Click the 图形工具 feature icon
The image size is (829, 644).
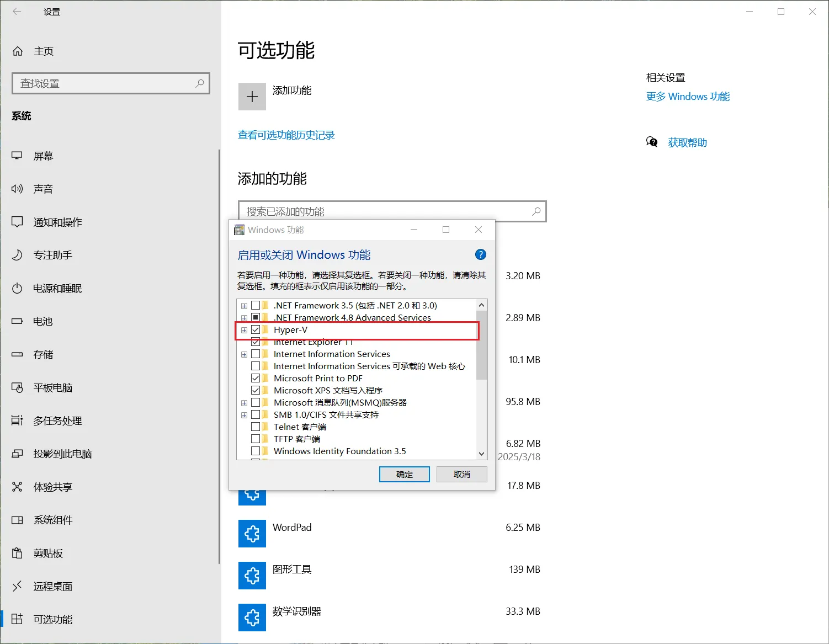252,576
